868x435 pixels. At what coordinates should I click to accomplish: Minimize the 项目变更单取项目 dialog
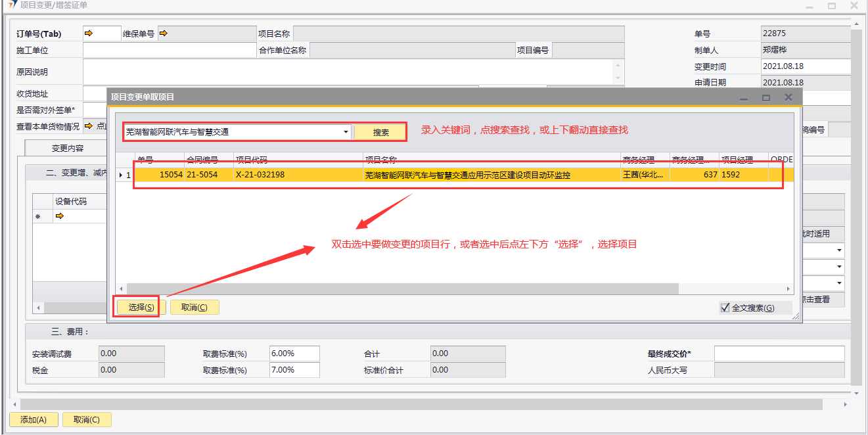[744, 97]
